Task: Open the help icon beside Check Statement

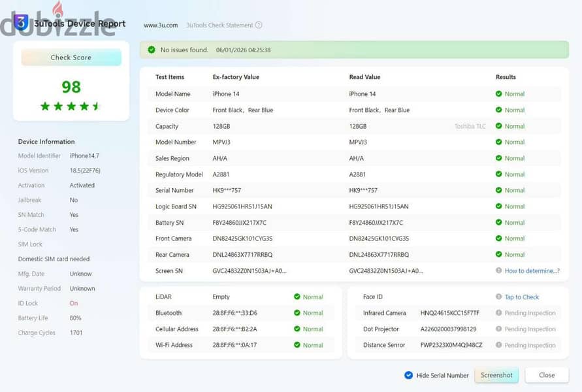Action: tap(259, 25)
